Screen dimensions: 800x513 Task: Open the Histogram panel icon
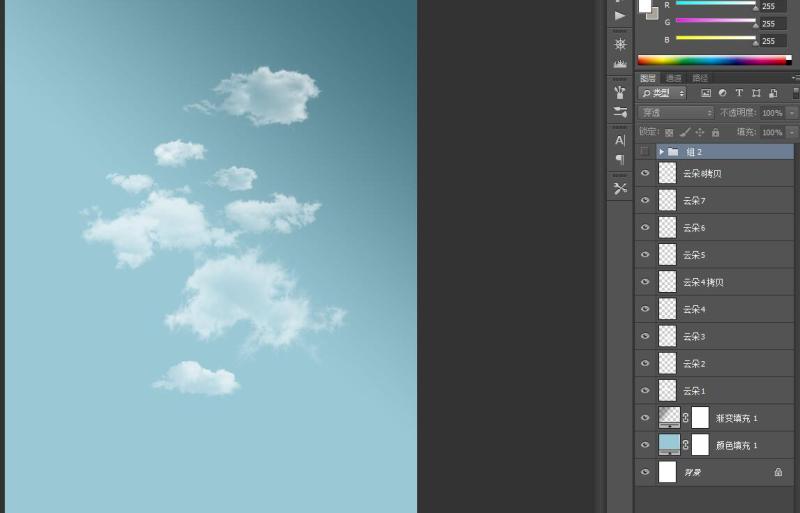tap(620, 64)
